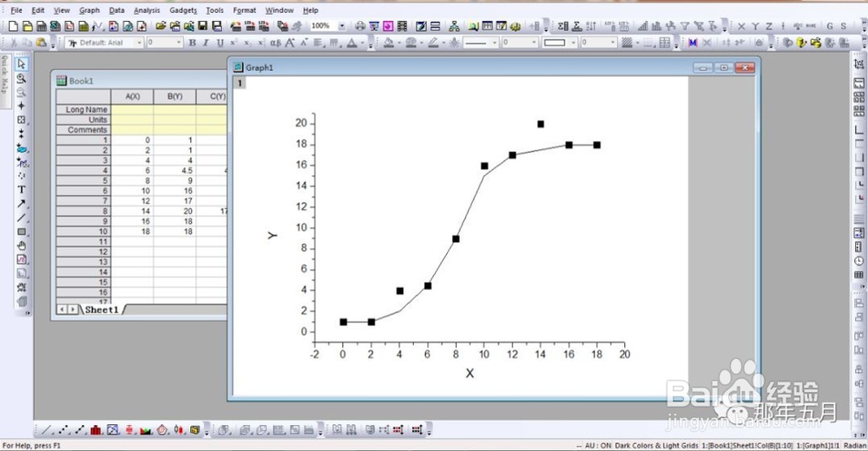
Task: Select the Rectangle drawing tool
Action: pos(21,232)
